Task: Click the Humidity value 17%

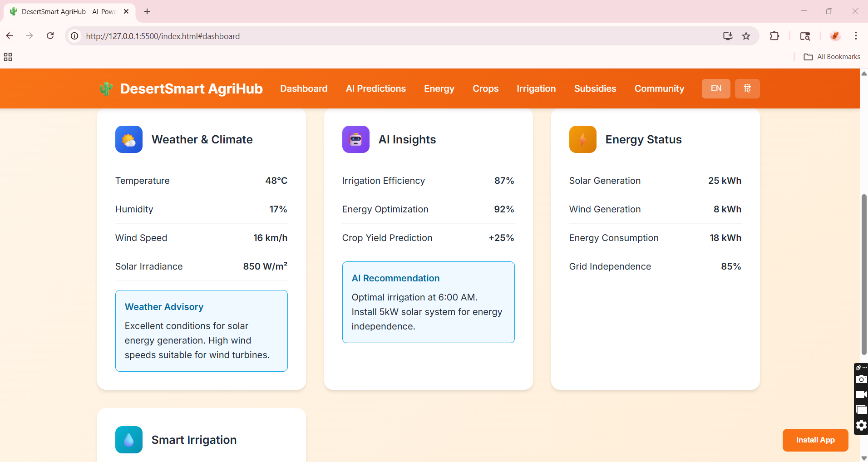Action: point(278,209)
